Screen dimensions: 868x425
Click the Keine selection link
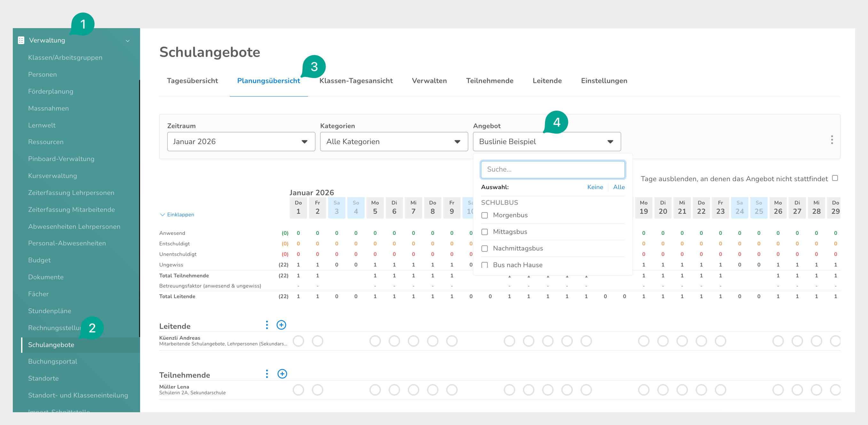595,187
